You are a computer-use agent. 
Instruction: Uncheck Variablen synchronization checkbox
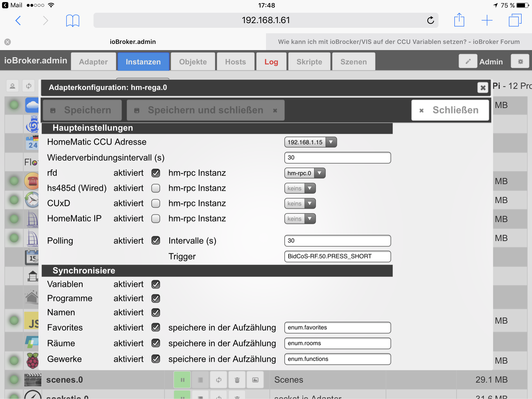point(156,284)
